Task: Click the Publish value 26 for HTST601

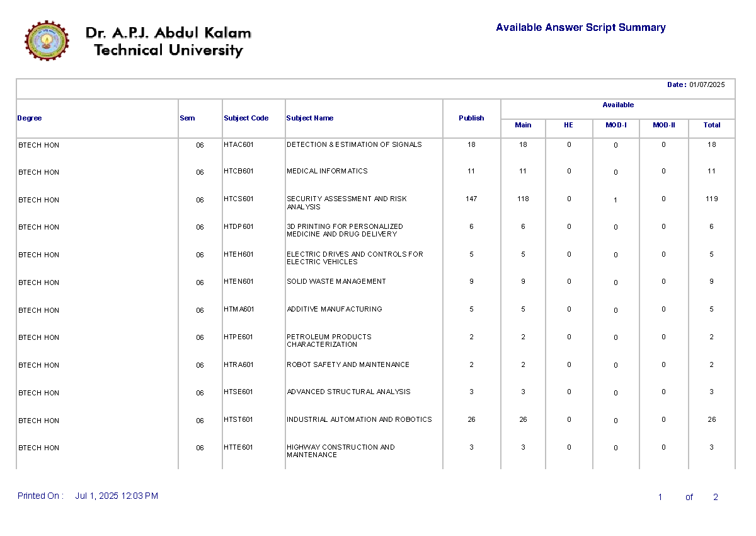Action: 471,419
